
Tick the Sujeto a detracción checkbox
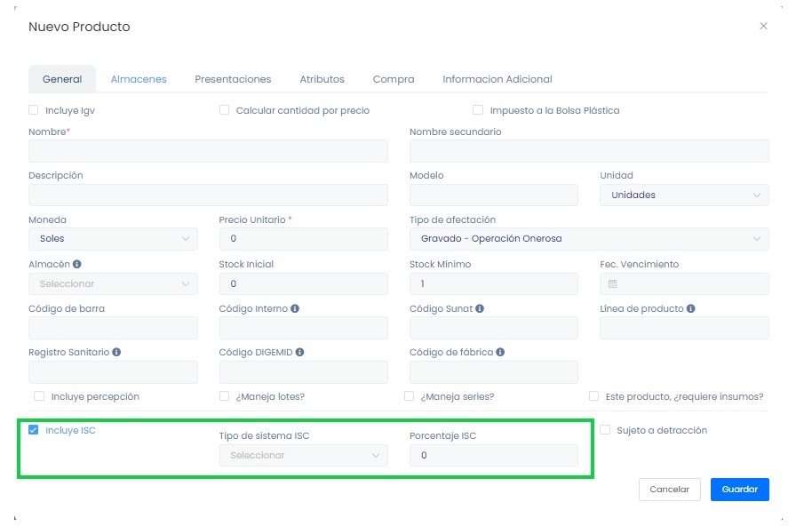(x=605, y=430)
